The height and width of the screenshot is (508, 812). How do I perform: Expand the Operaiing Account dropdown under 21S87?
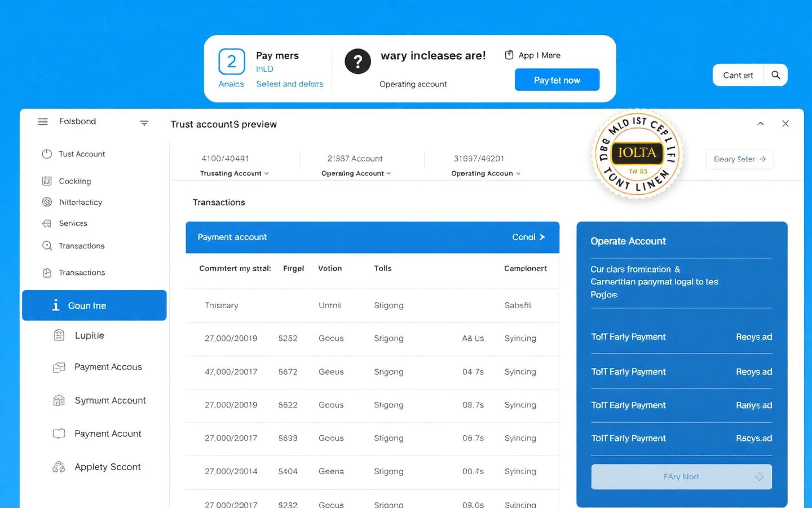(356, 173)
